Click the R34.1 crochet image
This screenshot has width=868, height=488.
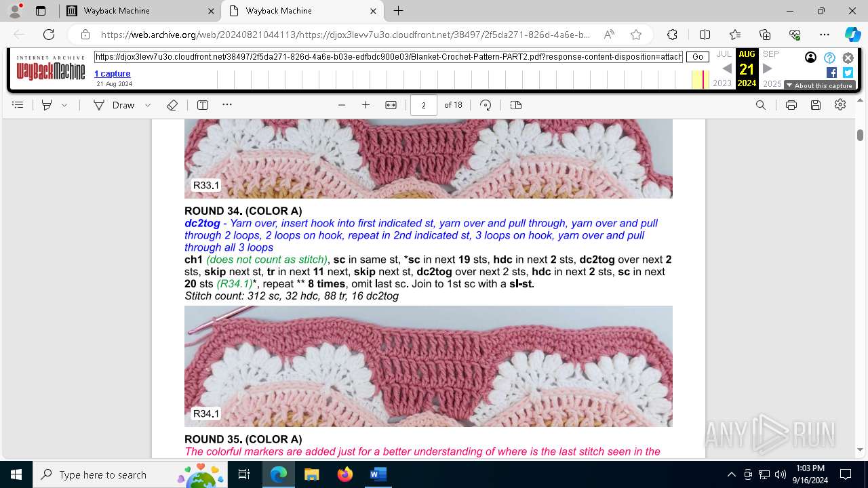click(x=429, y=366)
